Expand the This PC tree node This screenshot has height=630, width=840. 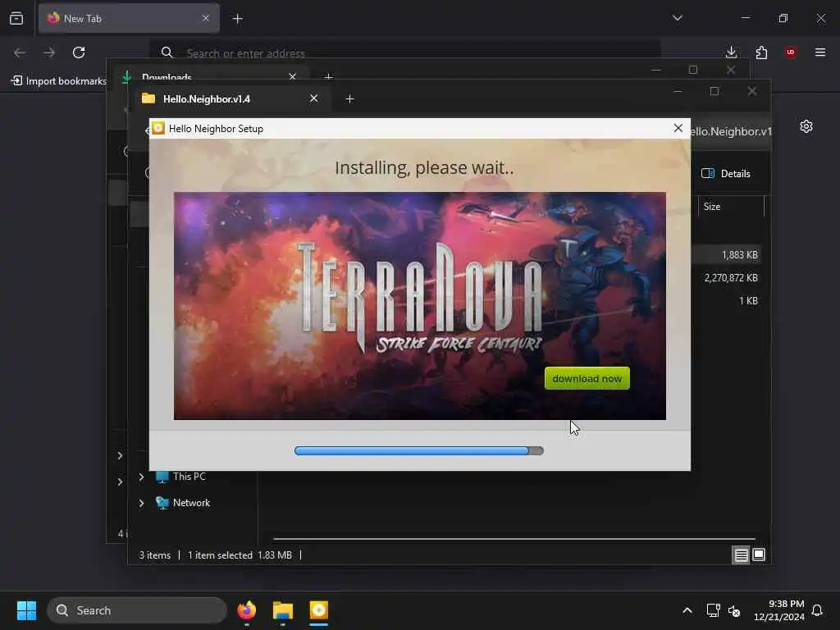coord(141,477)
